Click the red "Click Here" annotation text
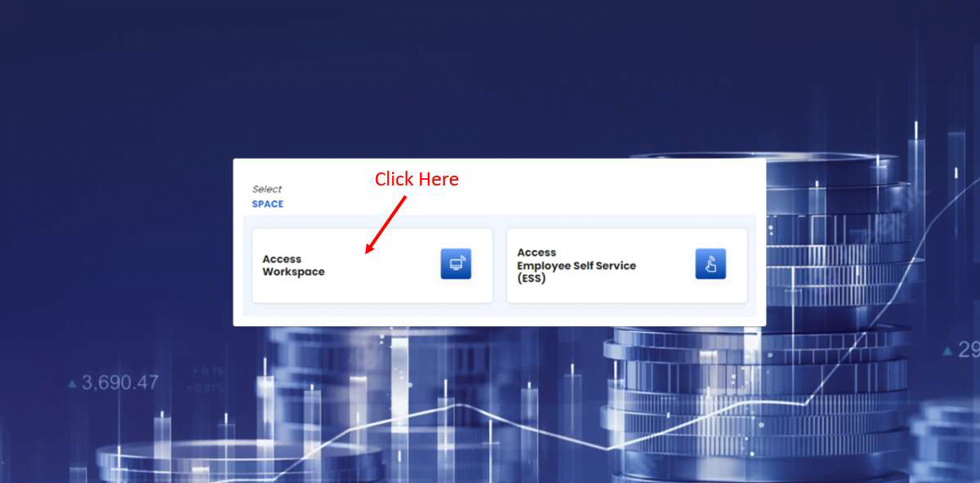Screen dimensions: 980x483 tap(416, 179)
